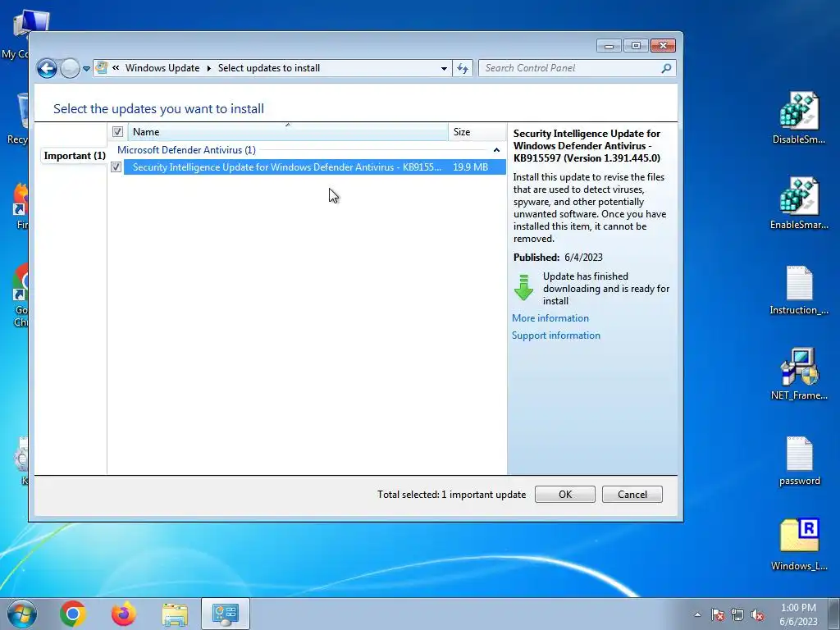Viewport: 840px width, 630px height.
Task: Click the Refresh button in address bar
Action: click(x=463, y=68)
